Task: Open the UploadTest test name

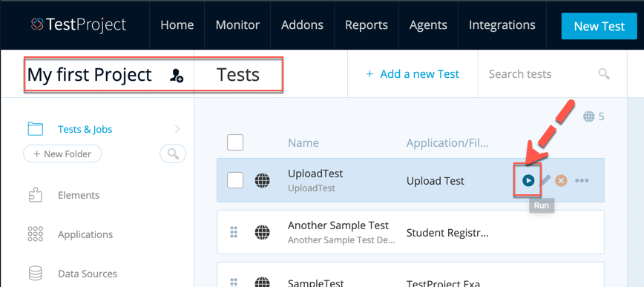Action: coord(315,174)
